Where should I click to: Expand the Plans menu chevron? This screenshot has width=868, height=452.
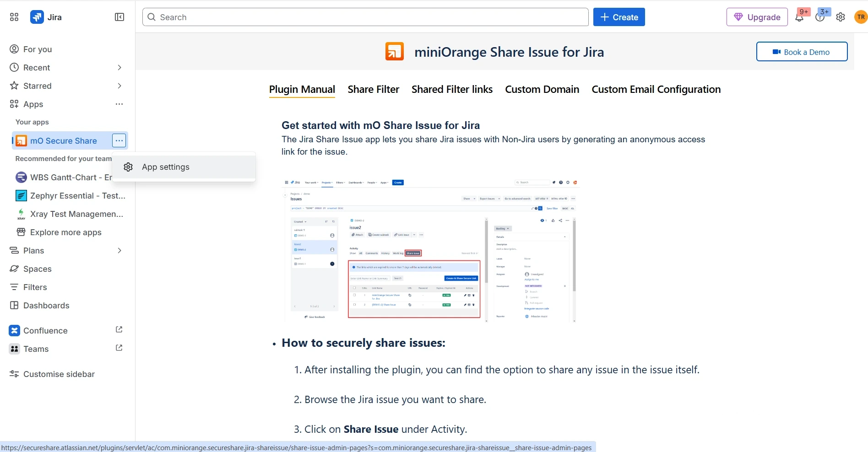pos(119,250)
